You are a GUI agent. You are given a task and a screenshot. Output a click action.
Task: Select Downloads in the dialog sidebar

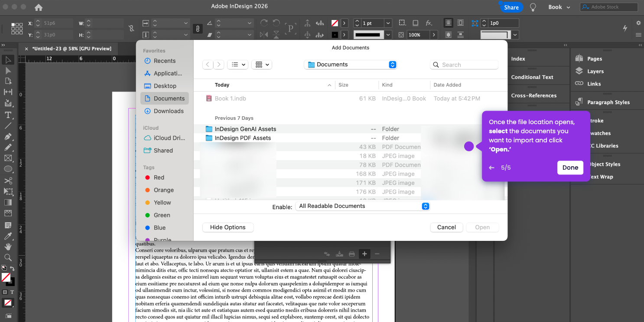164,111
